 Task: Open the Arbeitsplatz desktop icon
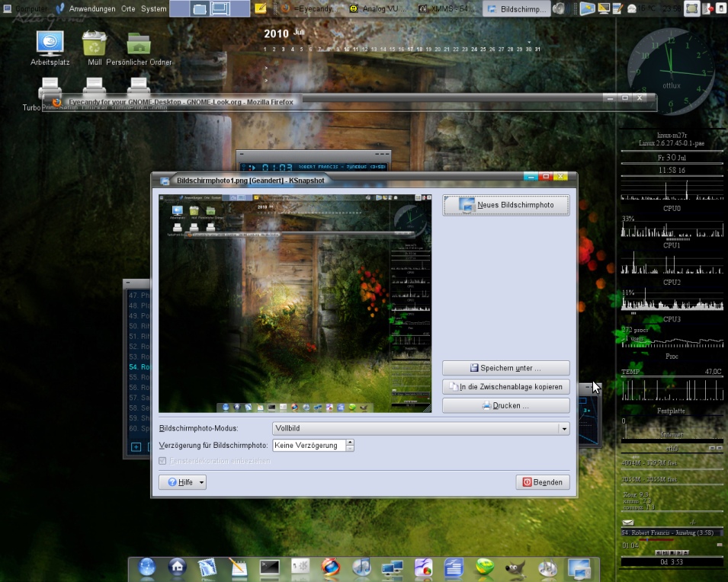click(50, 48)
